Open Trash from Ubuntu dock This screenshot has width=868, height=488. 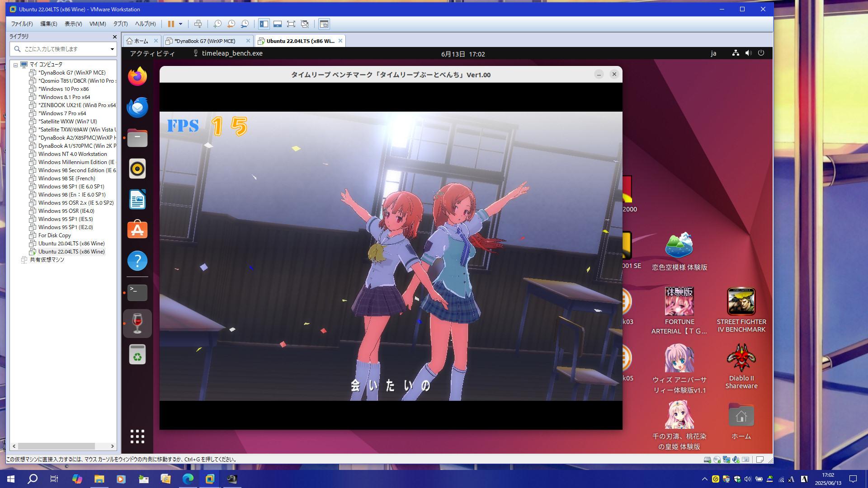tap(137, 355)
